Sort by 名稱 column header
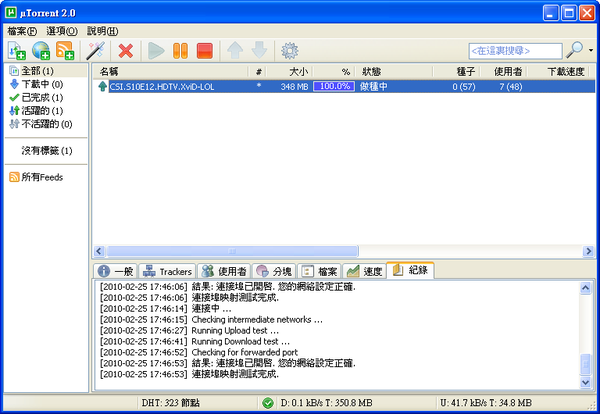 click(171, 72)
